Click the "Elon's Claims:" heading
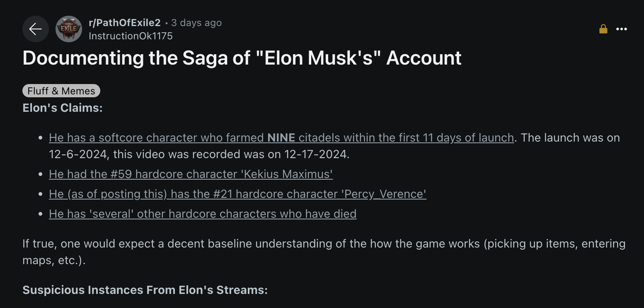This screenshot has height=308, width=644. click(63, 108)
